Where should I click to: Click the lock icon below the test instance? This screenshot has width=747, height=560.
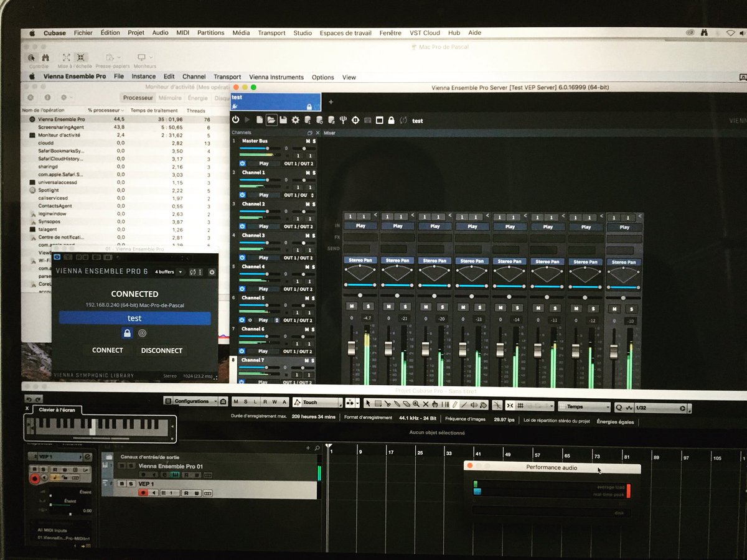(128, 334)
